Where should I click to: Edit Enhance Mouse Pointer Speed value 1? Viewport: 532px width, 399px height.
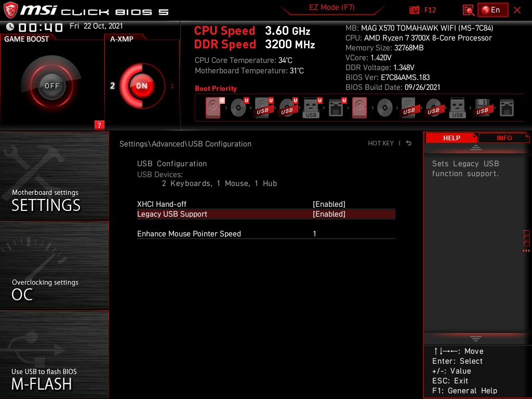tap(314, 234)
